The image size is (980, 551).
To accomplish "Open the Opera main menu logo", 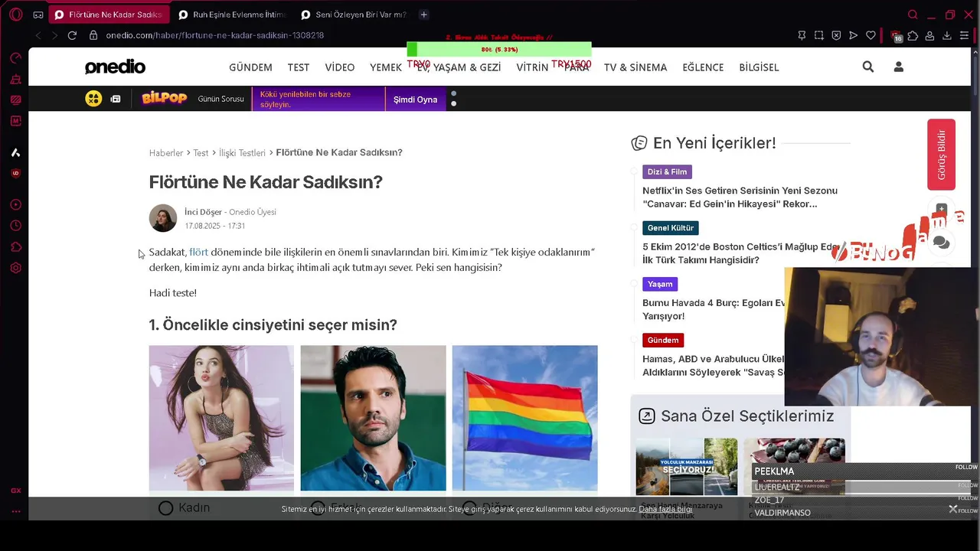I will [15, 15].
